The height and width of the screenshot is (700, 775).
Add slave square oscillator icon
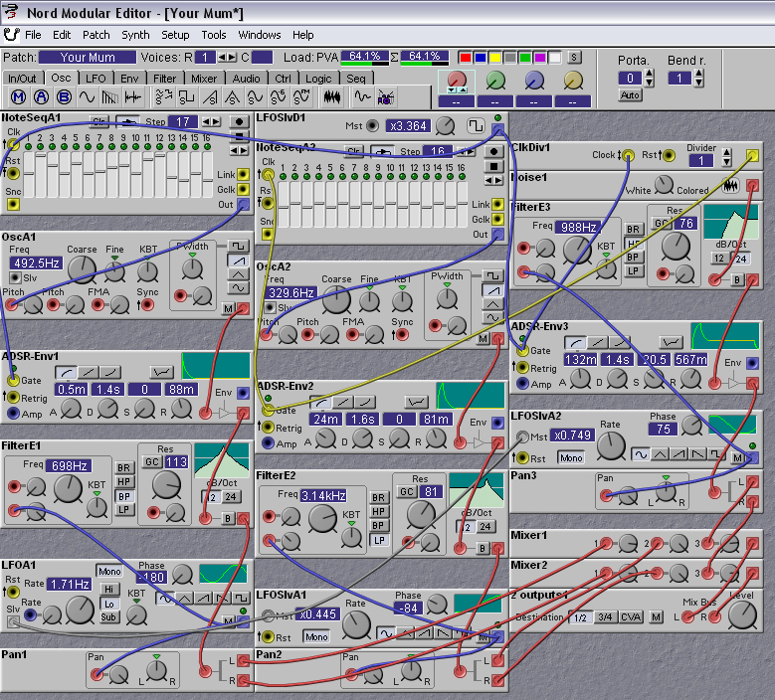pos(186,97)
